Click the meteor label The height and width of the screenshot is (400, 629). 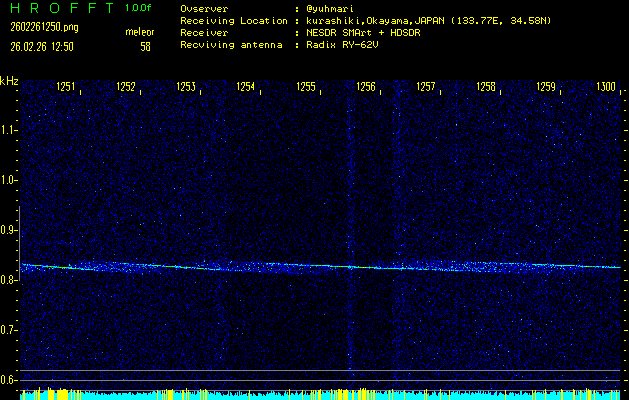[139, 33]
